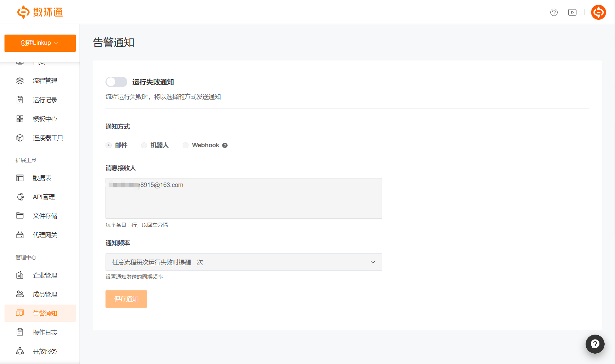
Task: Click the 连接器工具 cube icon
Action: pyautogui.click(x=20, y=138)
